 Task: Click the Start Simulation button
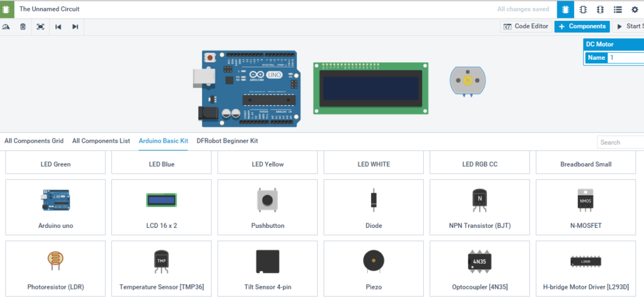pyautogui.click(x=628, y=26)
